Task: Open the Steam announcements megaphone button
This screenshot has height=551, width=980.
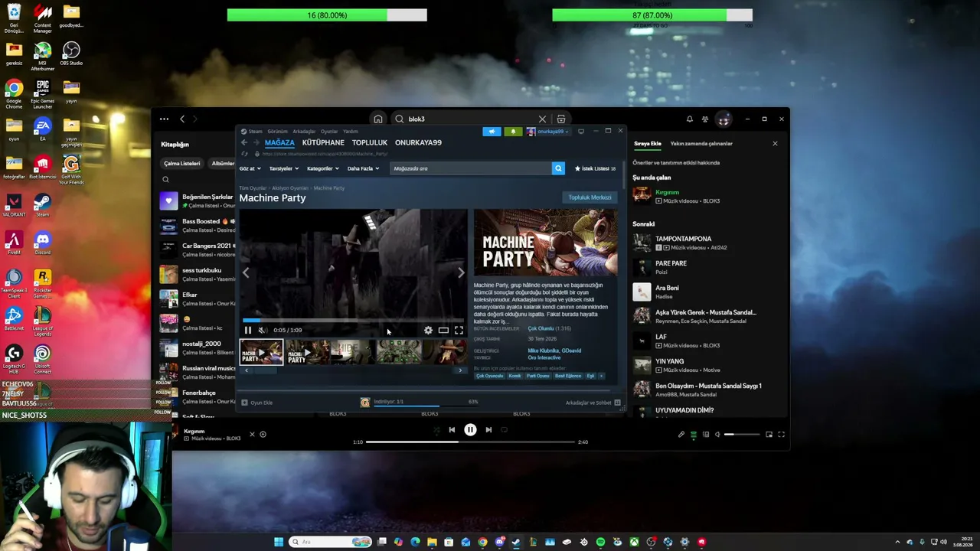Action: 492,132
